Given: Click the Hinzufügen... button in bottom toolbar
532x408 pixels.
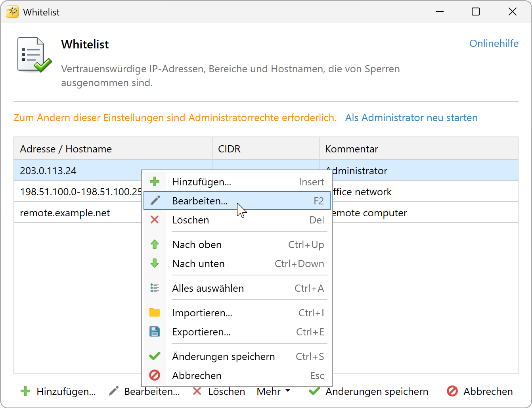Looking at the screenshot, I should (58, 391).
